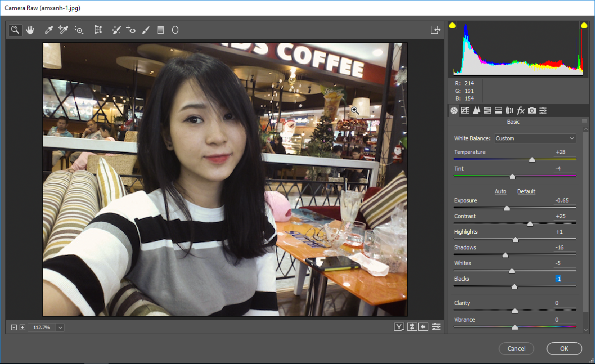Click the Highlights value field
595x364 pixels.
coord(564,232)
